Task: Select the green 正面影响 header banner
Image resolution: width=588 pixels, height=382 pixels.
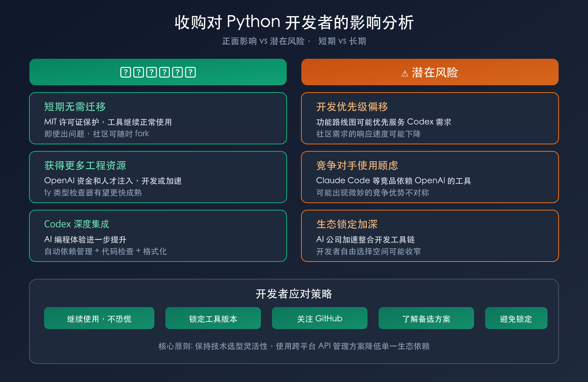Action: pyautogui.click(x=158, y=72)
